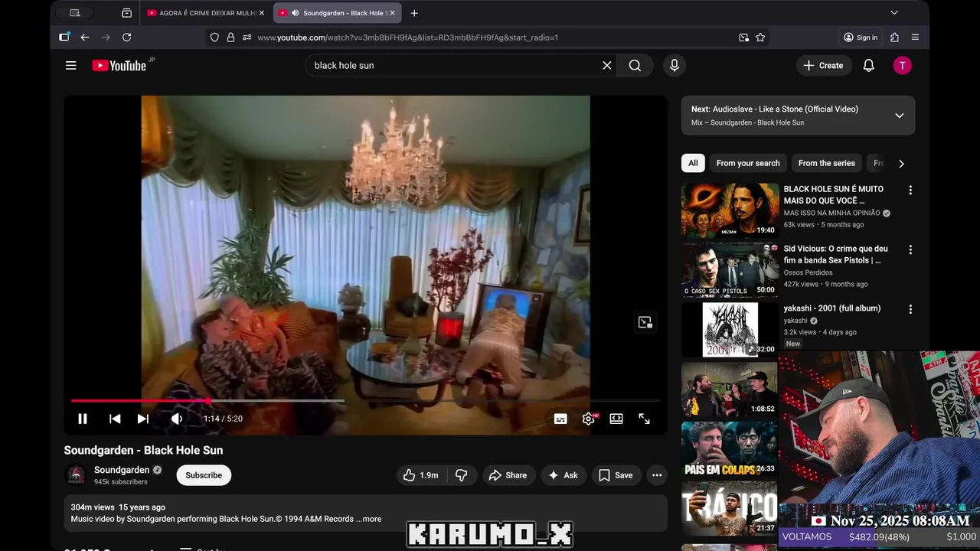Open browser sidebar toggle icon
This screenshot has height=551, width=980.
[x=64, y=37]
